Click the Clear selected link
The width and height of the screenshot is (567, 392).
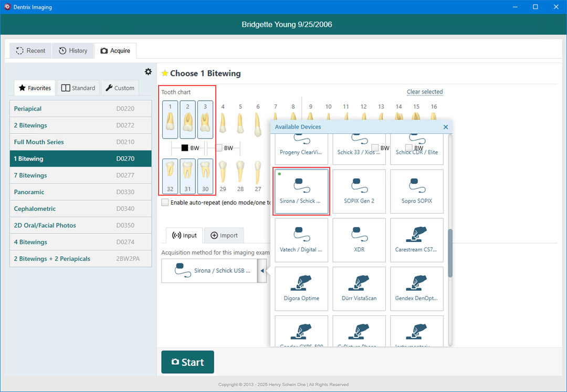coord(424,92)
